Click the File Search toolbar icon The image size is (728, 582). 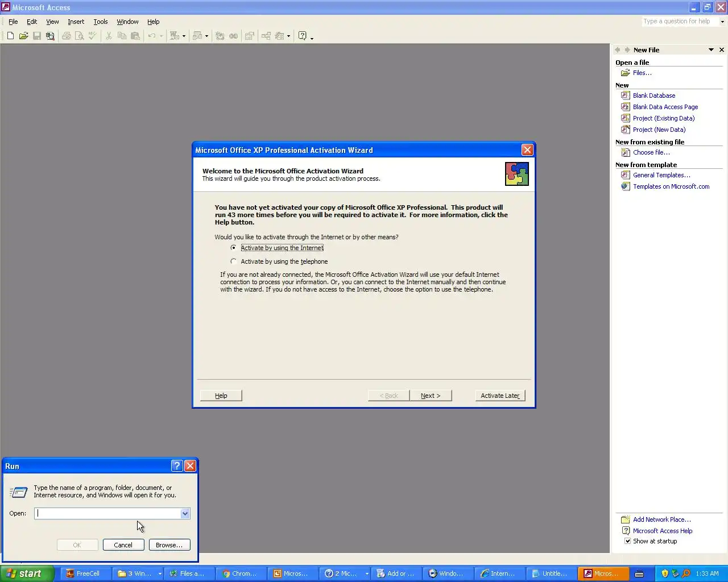(x=50, y=36)
